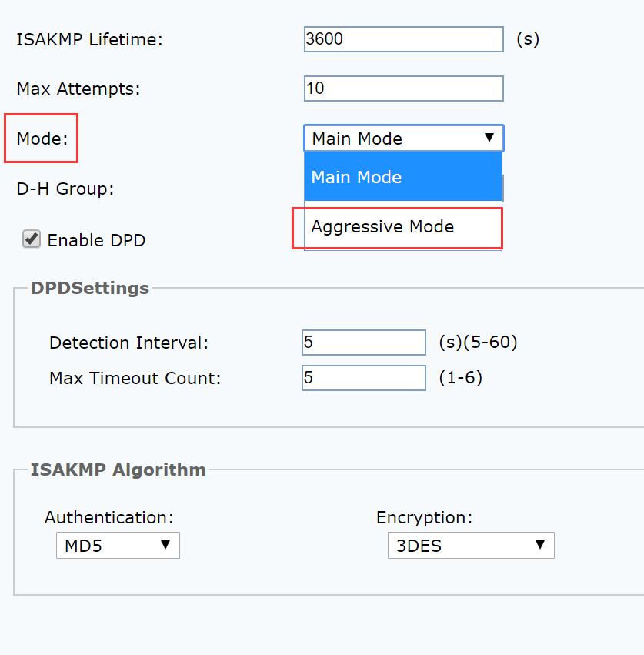This screenshot has width=644, height=655.
Task: Collapse the Mode dropdown combo box
Action: pyautogui.click(x=403, y=139)
